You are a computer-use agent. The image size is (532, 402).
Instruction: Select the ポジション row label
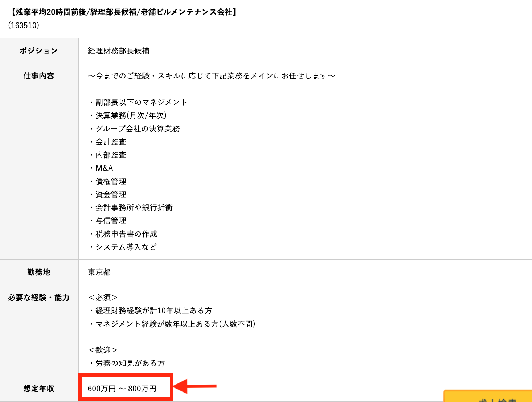[x=39, y=51]
